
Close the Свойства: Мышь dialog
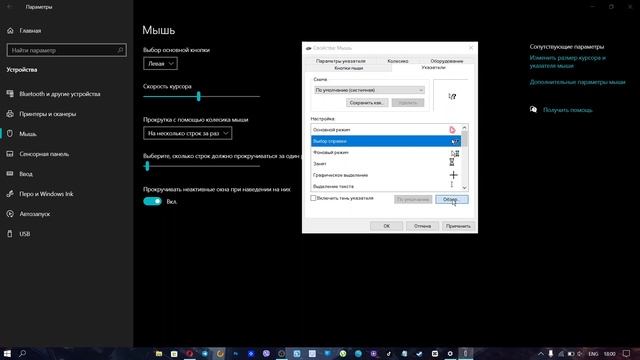point(471,48)
